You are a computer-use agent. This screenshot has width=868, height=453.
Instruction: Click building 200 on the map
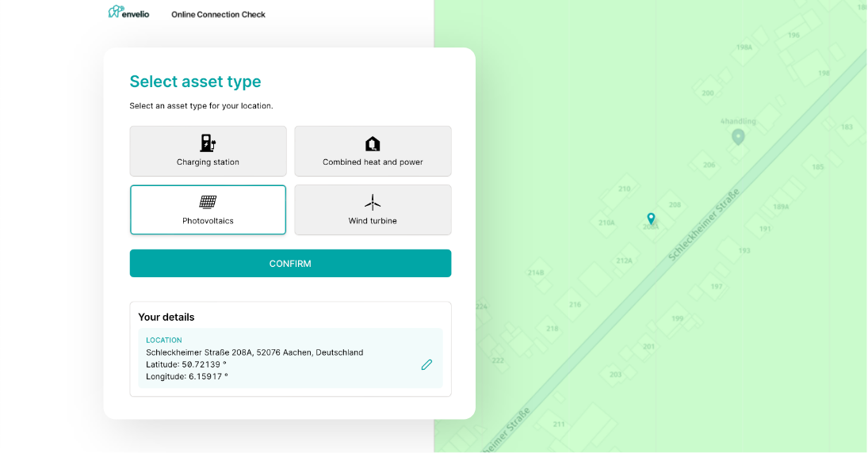708,93
